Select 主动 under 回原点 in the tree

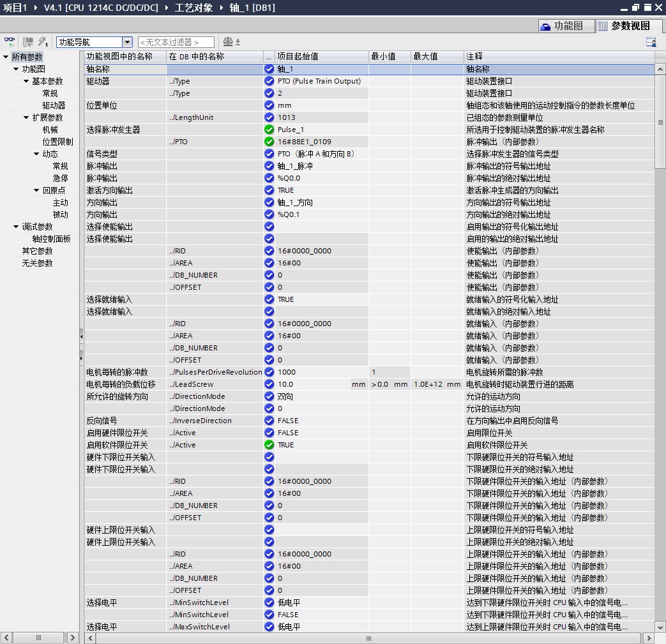click(60, 202)
